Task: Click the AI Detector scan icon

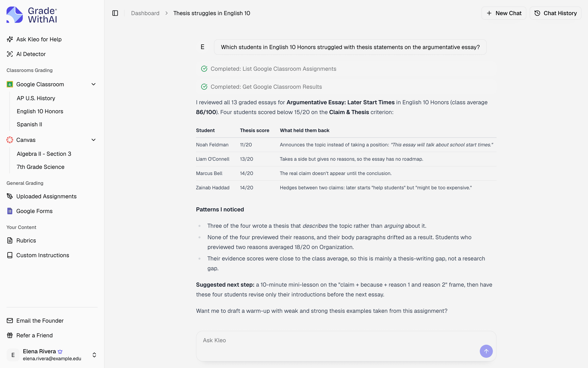Action: click(x=10, y=54)
